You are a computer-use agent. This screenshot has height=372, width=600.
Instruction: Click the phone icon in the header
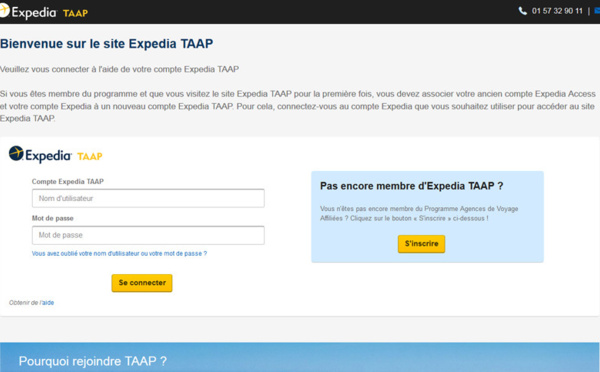pos(522,11)
